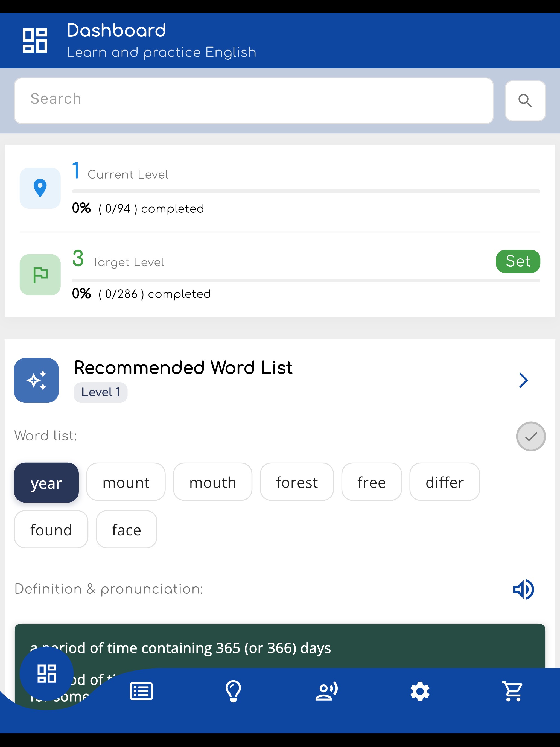Deselect the highlighted 'year' word chip
560x747 pixels.
point(46,483)
